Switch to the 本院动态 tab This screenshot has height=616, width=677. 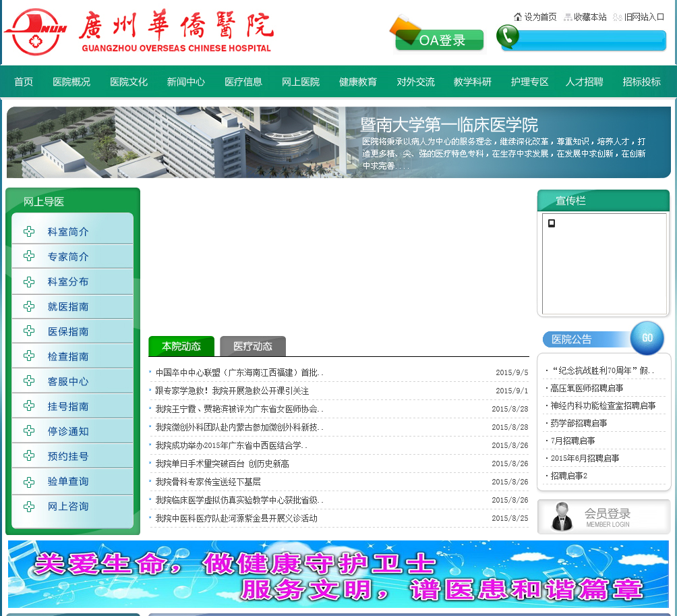click(181, 346)
